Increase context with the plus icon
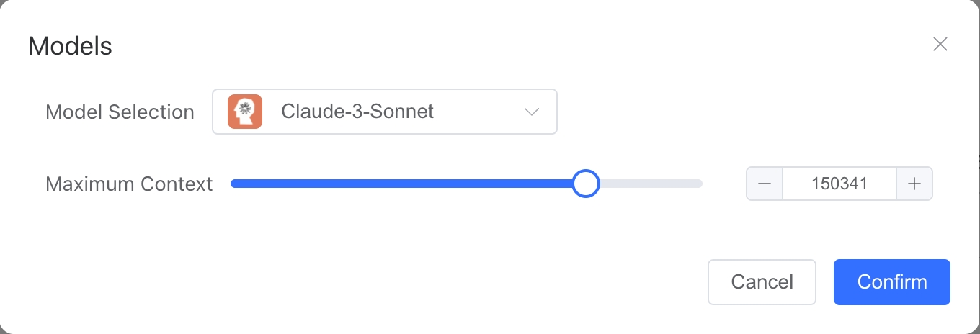Screen dimensions: 980x334 coord(914,184)
